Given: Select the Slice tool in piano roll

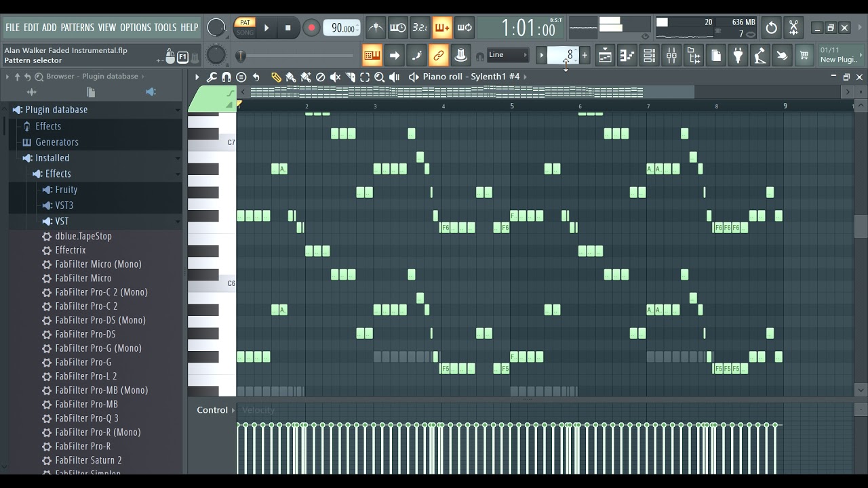Looking at the screenshot, I should click(350, 77).
